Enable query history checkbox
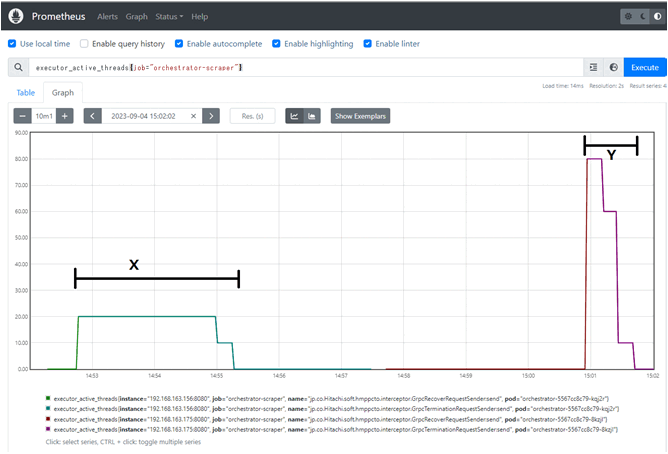The height and width of the screenshot is (454, 668). (x=84, y=44)
